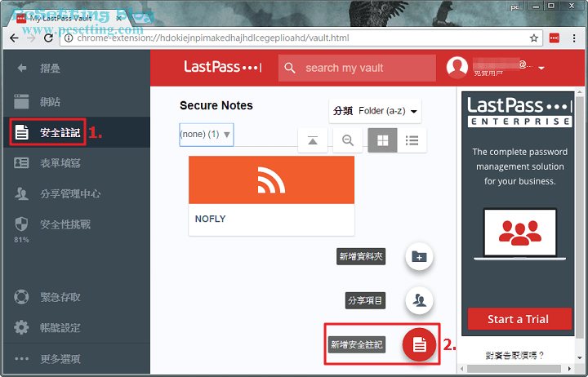588x377 pixels.
Task: Click the Start a Trial button
Action: [518, 319]
